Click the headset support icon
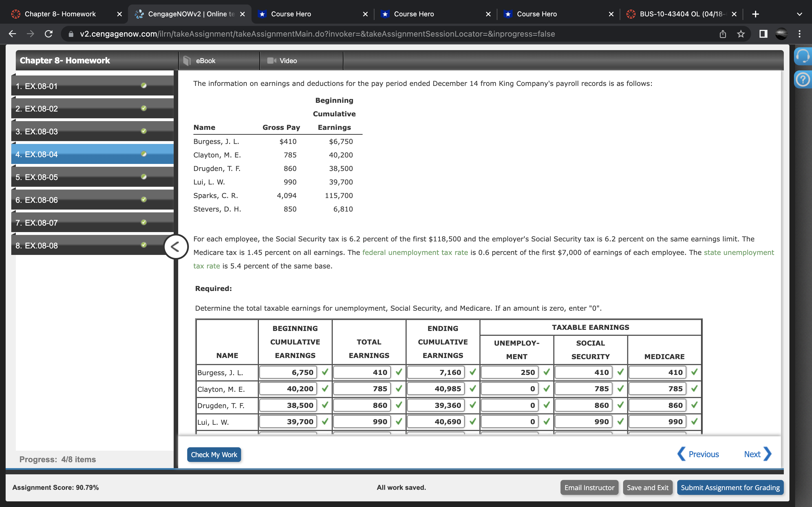Viewport: 812px width, 507px height. (803, 56)
